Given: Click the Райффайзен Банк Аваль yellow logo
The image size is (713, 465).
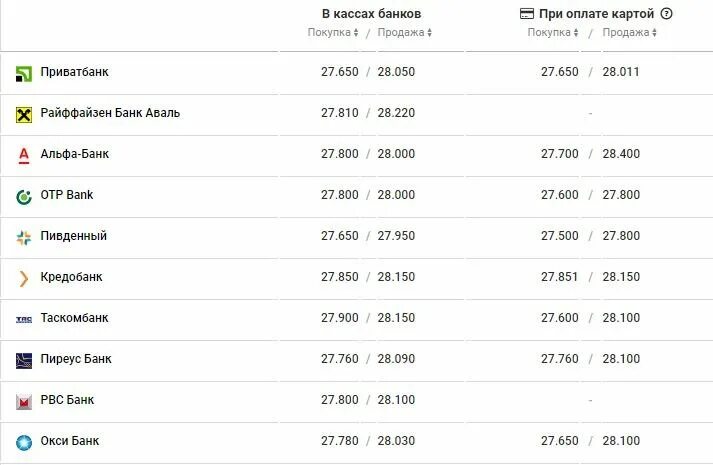Looking at the screenshot, I should point(24,115).
